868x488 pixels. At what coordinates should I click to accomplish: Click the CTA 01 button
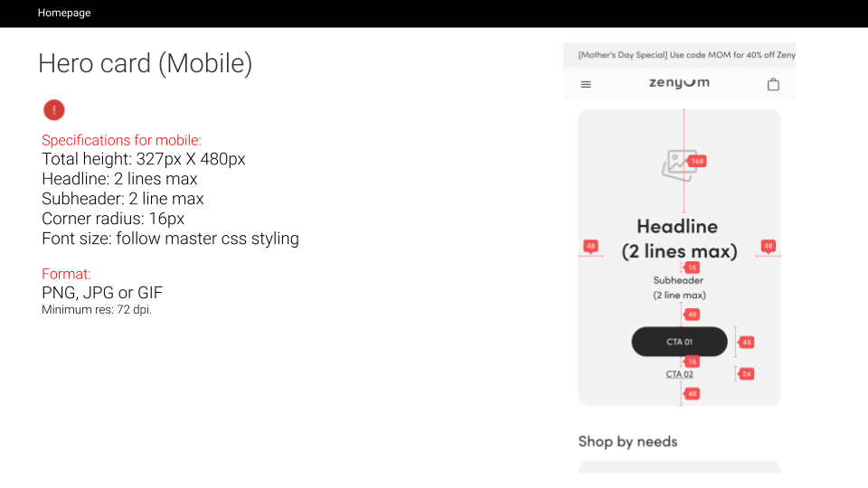click(x=679, y=342)
